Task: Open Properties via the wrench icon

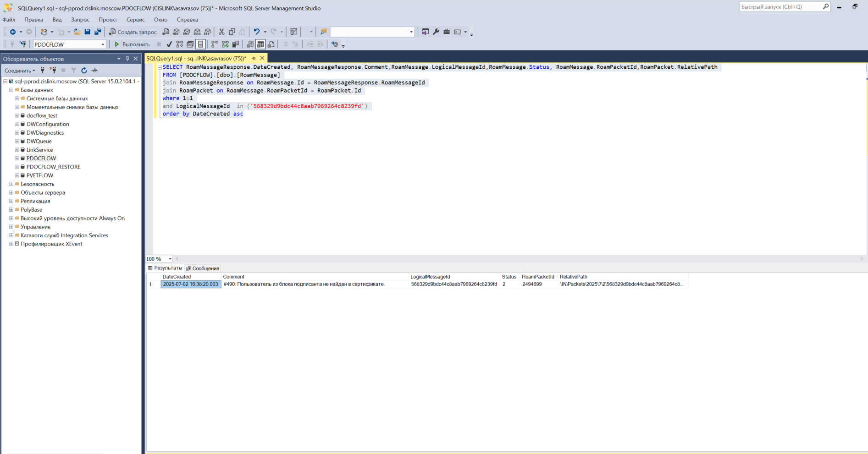Action: (436, 32)
